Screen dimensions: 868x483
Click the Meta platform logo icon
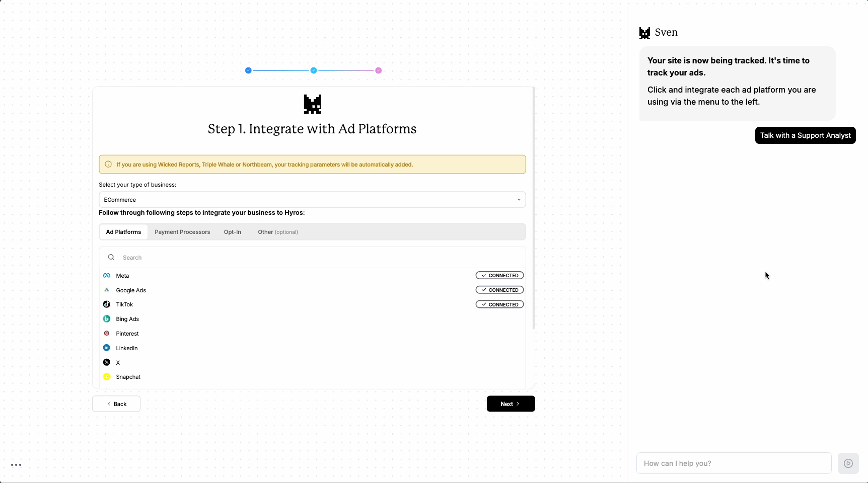click(107, 276)
